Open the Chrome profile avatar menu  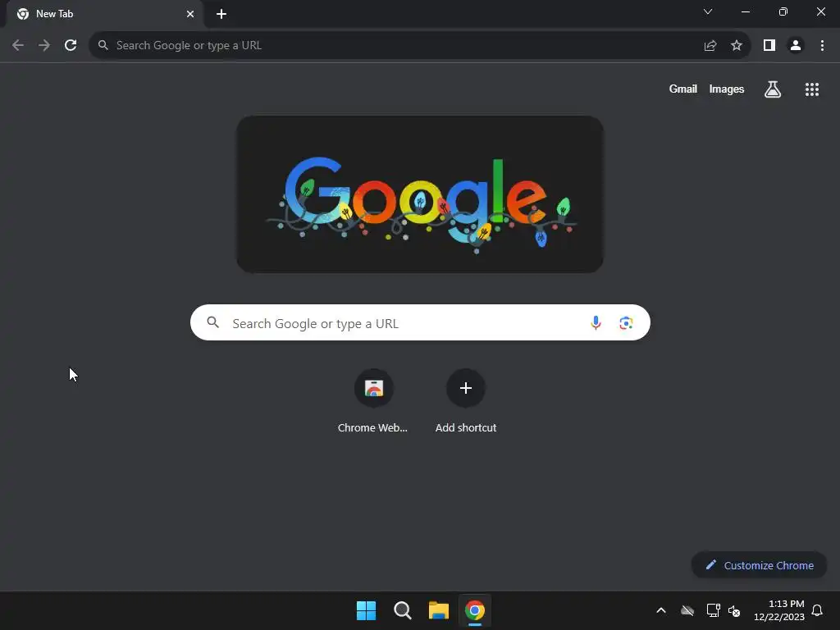[796, 46]
